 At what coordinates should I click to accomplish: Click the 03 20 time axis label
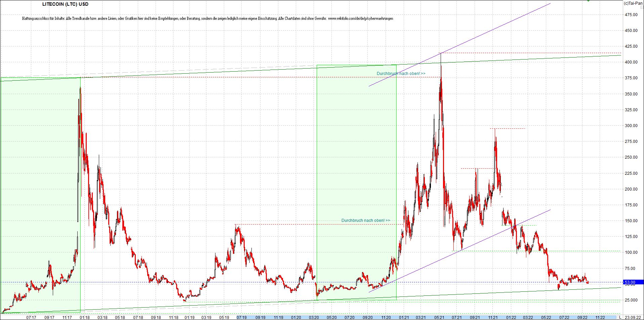tap(314, 318)
